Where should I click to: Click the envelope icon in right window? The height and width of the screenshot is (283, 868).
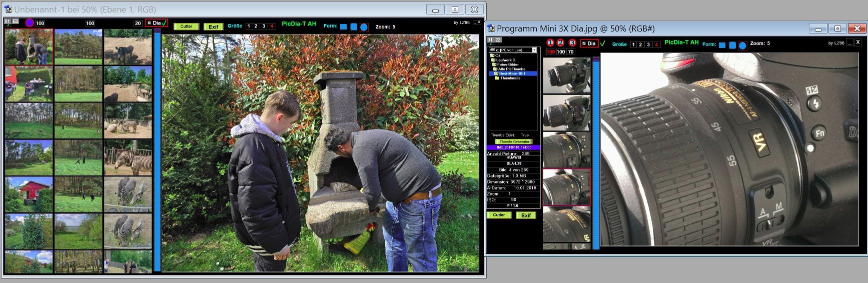pos(498,40)
